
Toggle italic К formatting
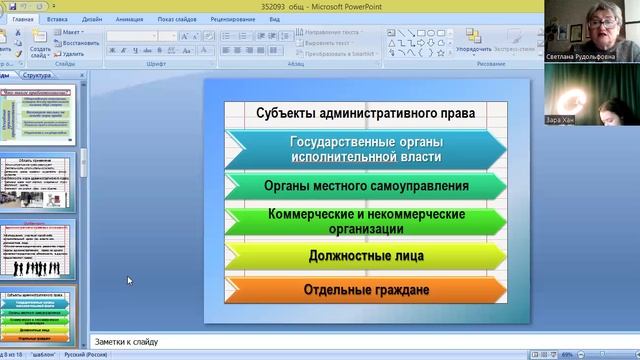(x=123, y=50)
